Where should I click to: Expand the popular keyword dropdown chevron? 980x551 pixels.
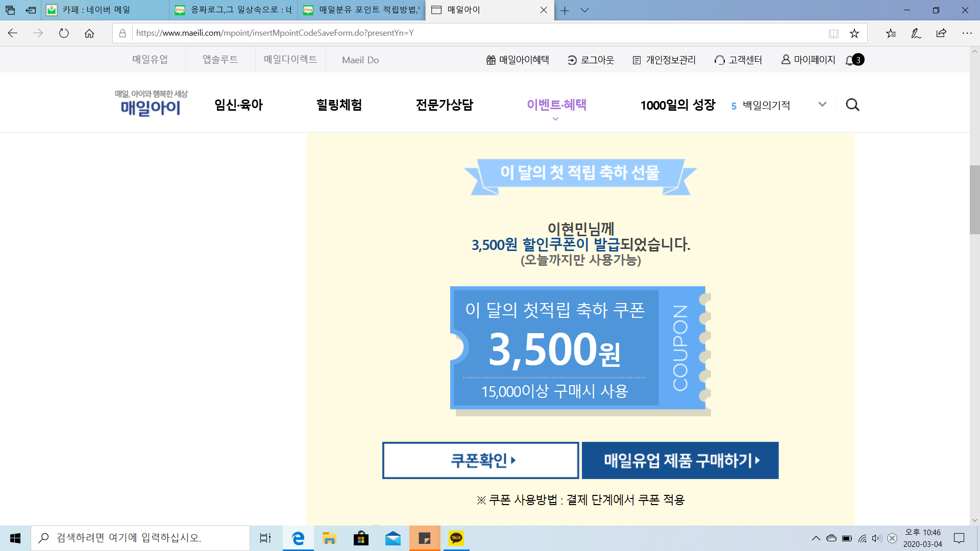(x=822, y=105)
